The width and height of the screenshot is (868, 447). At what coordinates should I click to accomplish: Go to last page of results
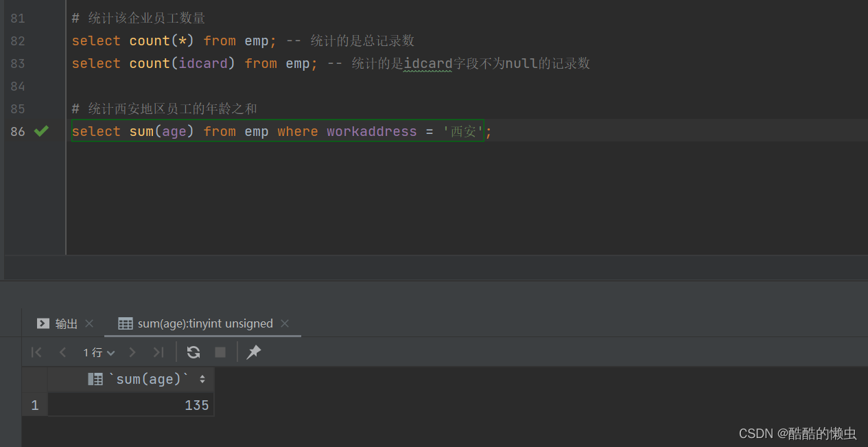click(159, 352)
